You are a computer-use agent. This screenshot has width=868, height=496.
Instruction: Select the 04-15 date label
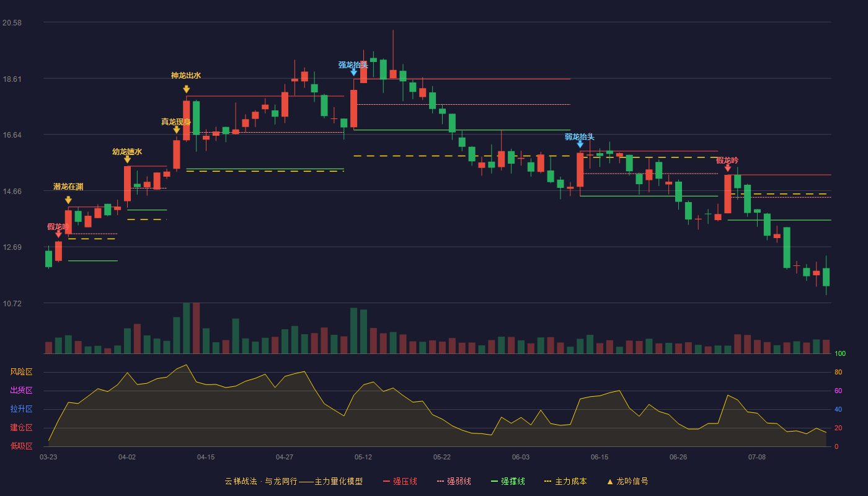point(206,457)
